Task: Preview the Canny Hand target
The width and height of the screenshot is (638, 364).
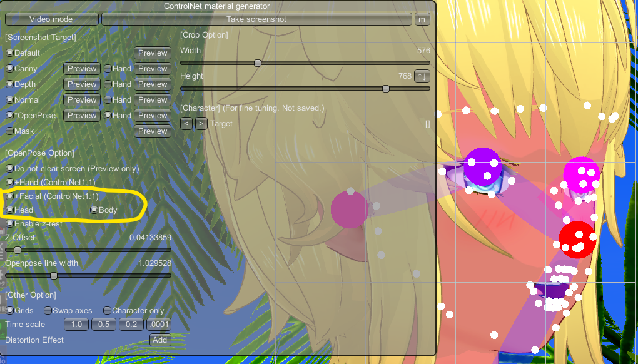Action: pyautogui.click(x=153, y=69)
